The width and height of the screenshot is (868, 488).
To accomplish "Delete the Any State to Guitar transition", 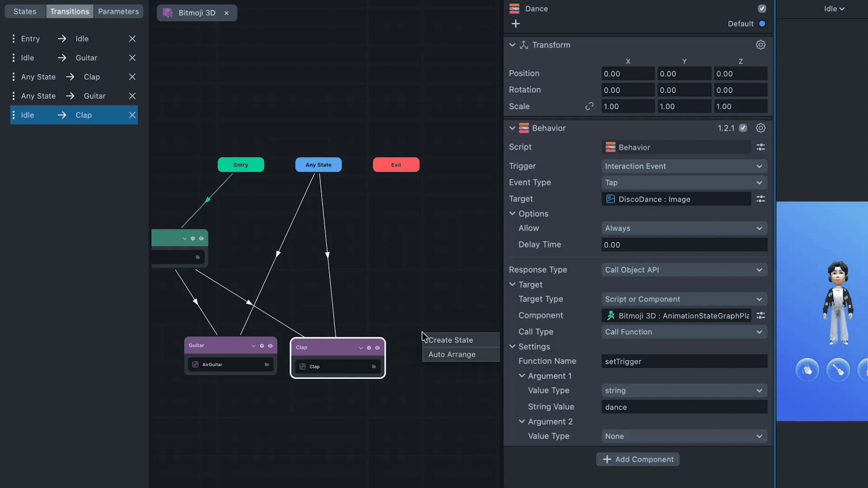I will click(x=132, y=96).
